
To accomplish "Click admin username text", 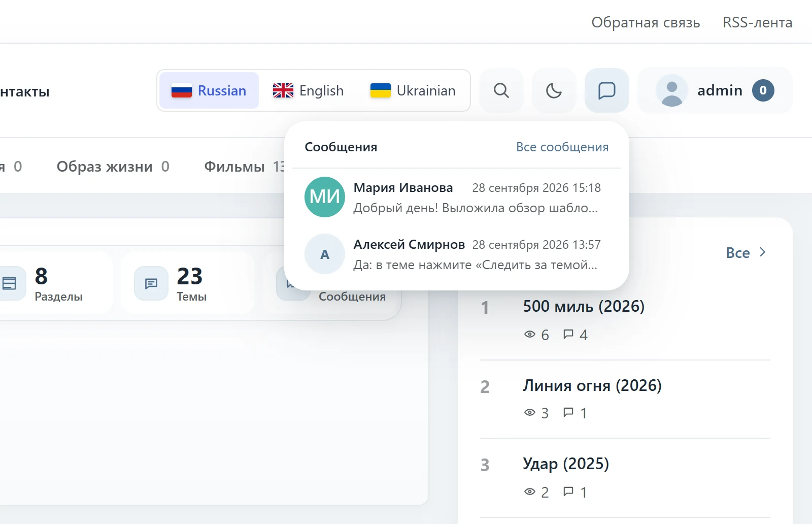I will pos(720,90).
